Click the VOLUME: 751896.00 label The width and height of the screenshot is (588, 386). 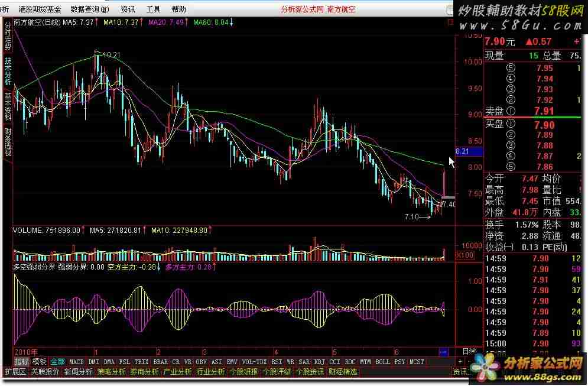[x=47, y=231]
